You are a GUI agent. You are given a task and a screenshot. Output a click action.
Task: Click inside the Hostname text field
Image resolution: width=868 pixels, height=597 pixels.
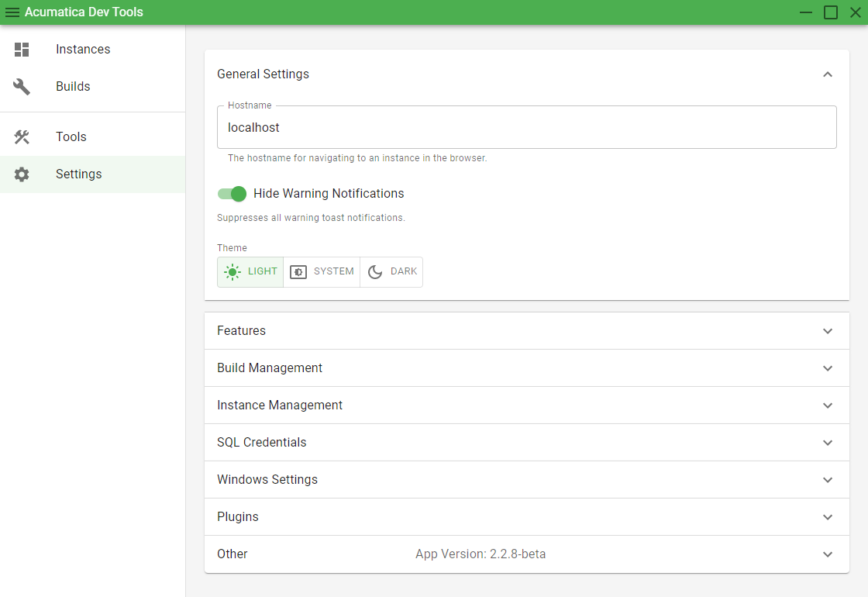pos(527,127)
